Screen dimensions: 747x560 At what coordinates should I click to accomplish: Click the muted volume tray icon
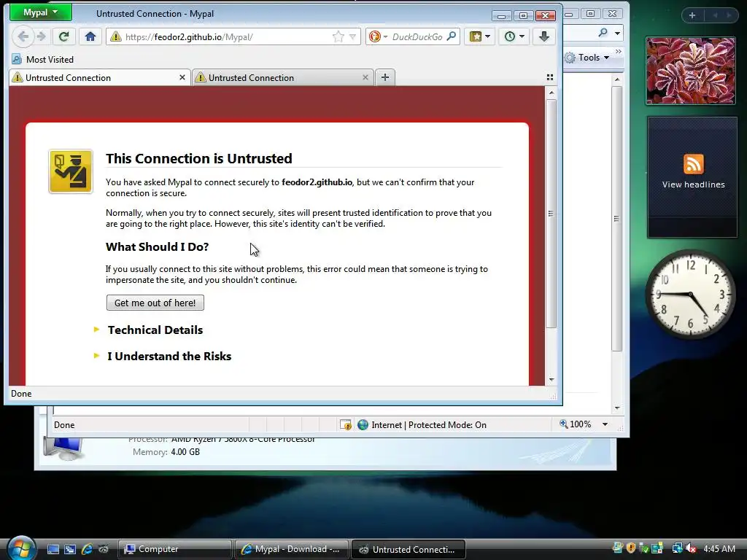click(691, 548)
